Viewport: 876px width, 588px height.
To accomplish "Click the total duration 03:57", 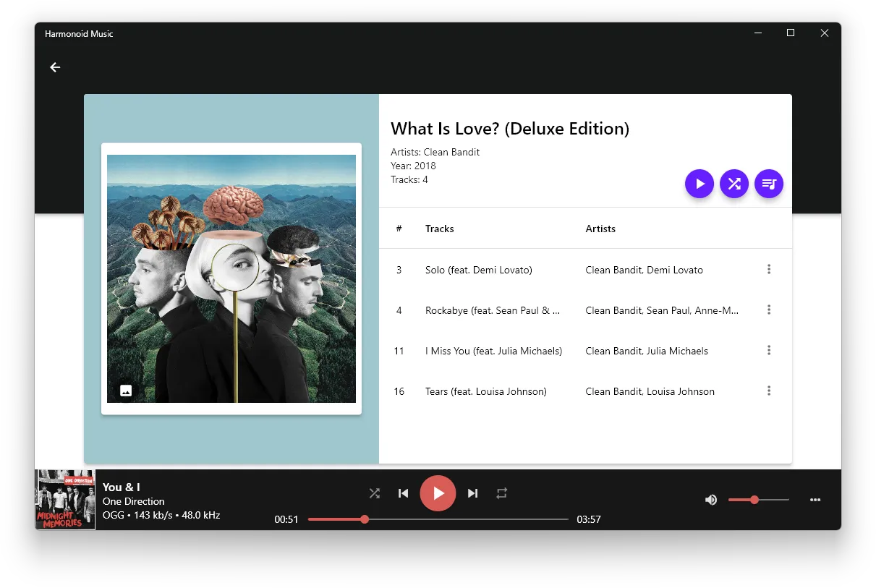I will pos(589,519).
